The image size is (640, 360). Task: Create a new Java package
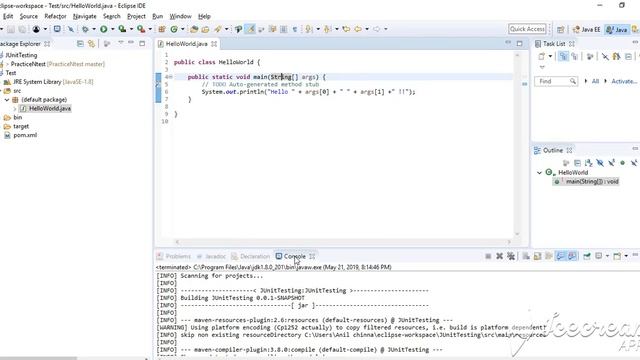pyautogui.click(x=162, y=29)
